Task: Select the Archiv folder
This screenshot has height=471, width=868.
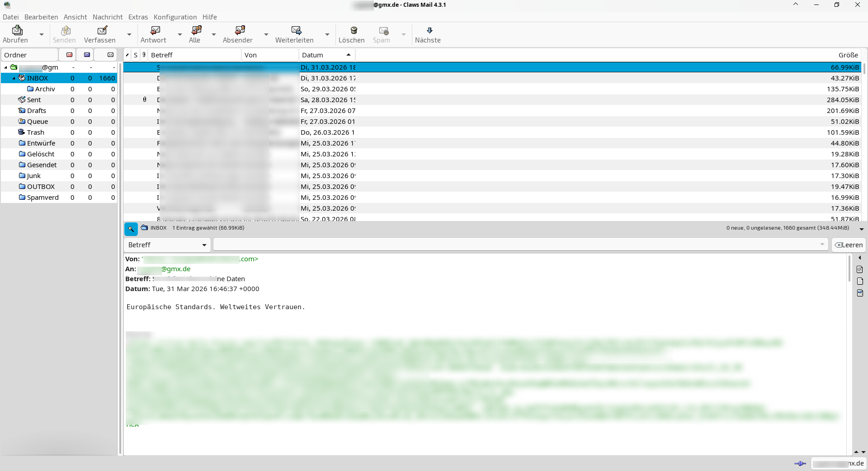Action: coord(45,89)
